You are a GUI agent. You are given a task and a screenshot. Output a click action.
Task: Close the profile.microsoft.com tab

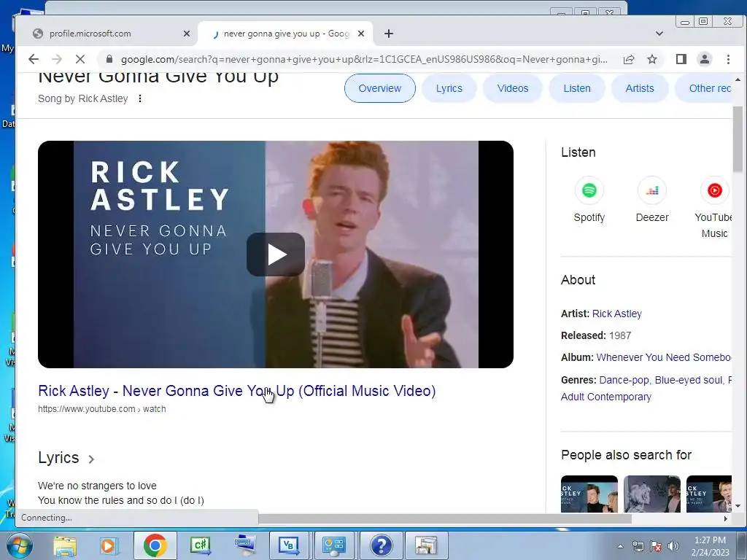187,34
